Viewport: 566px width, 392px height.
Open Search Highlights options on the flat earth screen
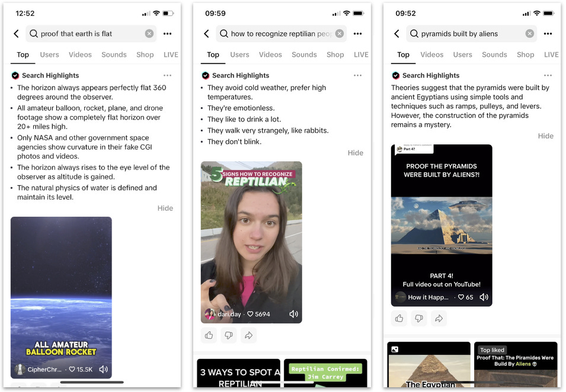coord(168,75)
